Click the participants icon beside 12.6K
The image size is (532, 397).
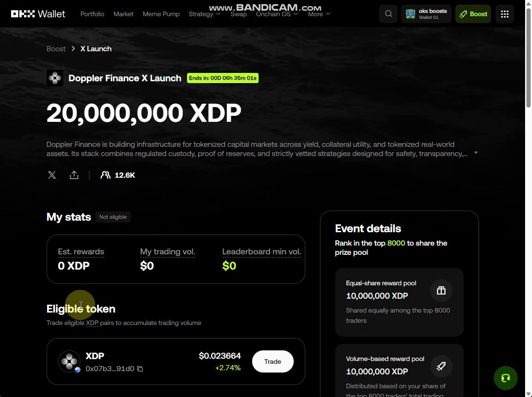point(105,175)
